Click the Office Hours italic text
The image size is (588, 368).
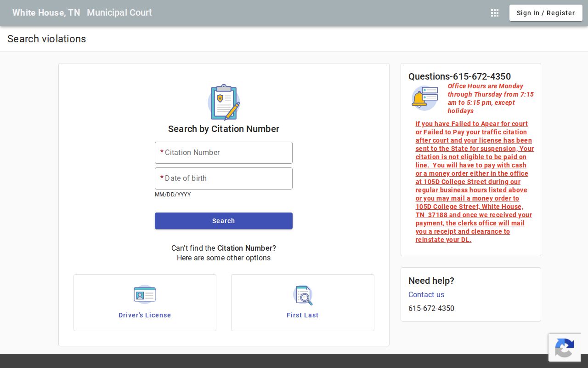pos(491,98)
